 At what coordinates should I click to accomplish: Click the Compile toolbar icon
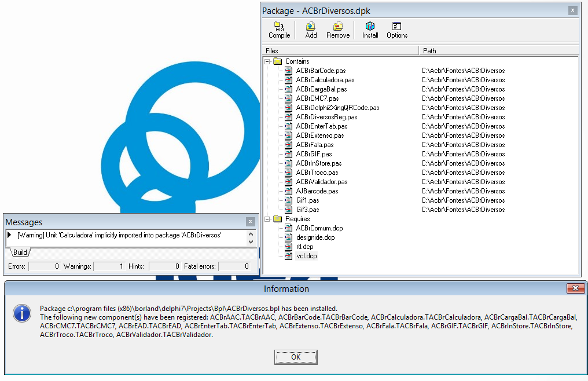point(279,30)
